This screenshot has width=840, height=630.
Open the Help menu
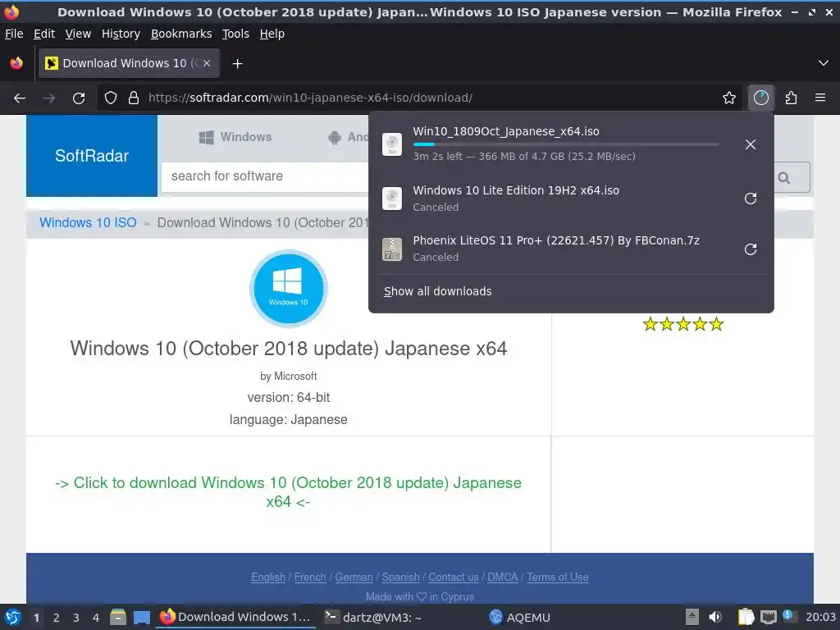(272, 34)
